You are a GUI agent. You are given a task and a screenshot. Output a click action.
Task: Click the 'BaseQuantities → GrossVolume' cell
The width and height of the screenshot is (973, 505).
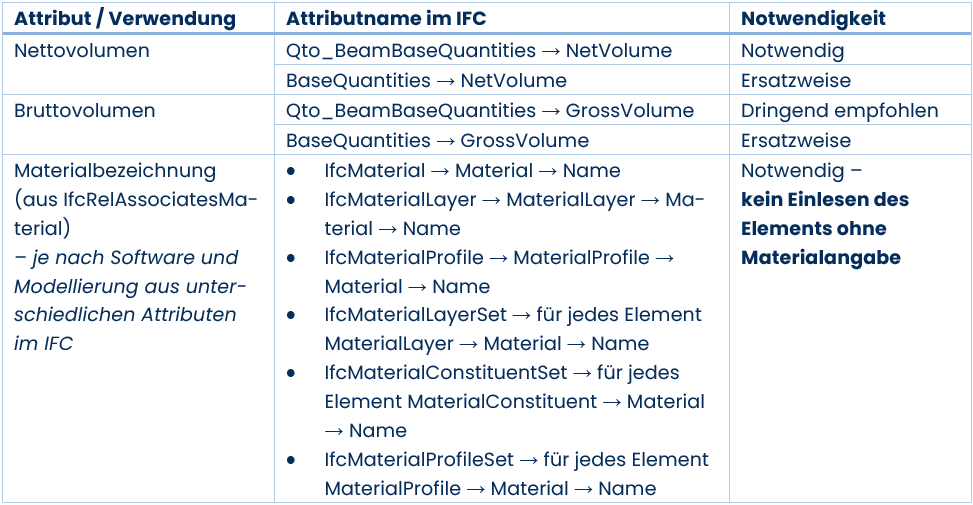point(437,141)
